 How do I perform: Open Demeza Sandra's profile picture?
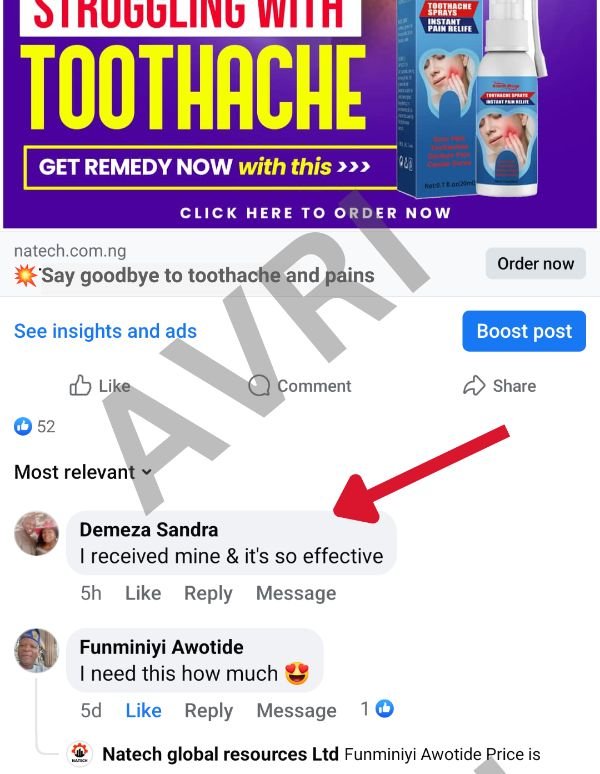[36, 533]
